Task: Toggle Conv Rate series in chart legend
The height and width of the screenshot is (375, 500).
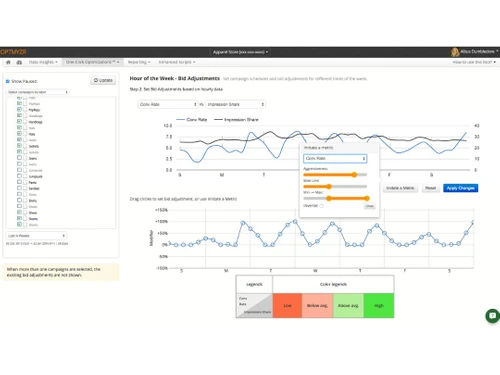Action: (192, 120)
